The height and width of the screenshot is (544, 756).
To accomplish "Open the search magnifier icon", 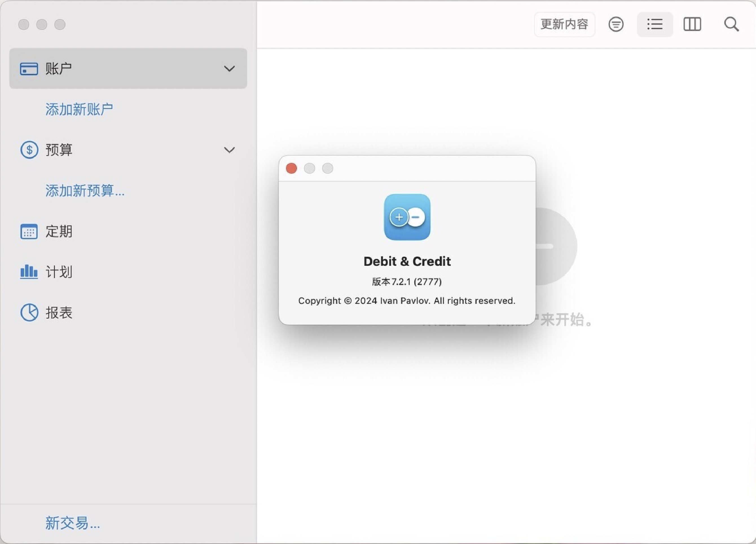I will coord(731,24).
